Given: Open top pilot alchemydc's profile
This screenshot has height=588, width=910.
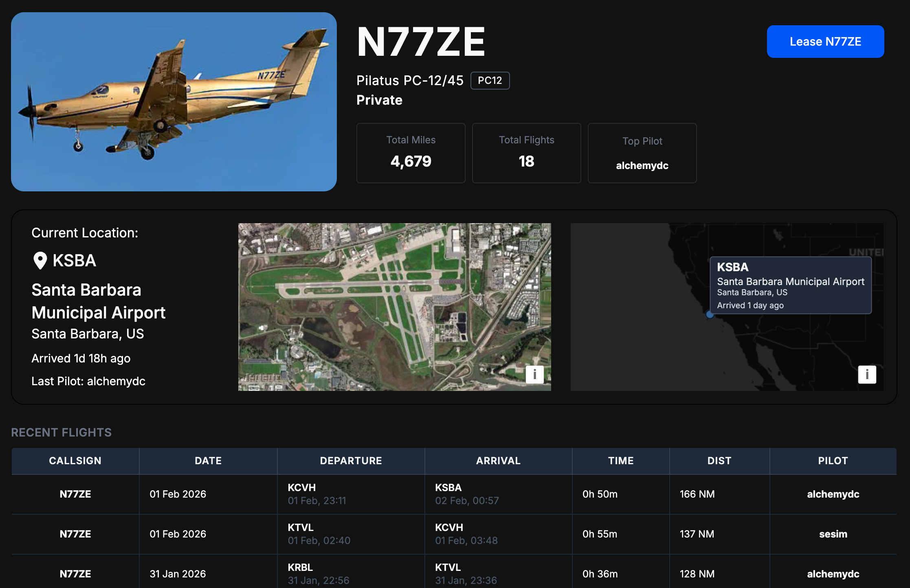Looking at the screenshot, I should (x=642, y=165).
